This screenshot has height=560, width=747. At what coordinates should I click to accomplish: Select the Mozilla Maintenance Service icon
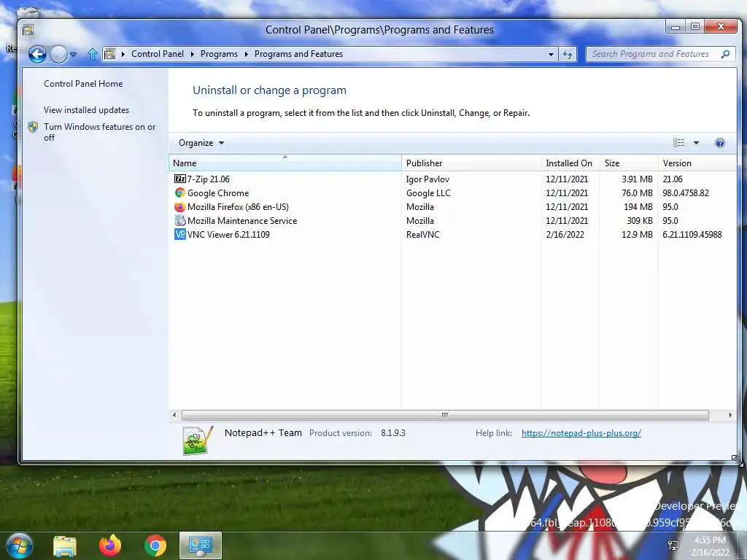pyautogui.click(x=180, y=220)
